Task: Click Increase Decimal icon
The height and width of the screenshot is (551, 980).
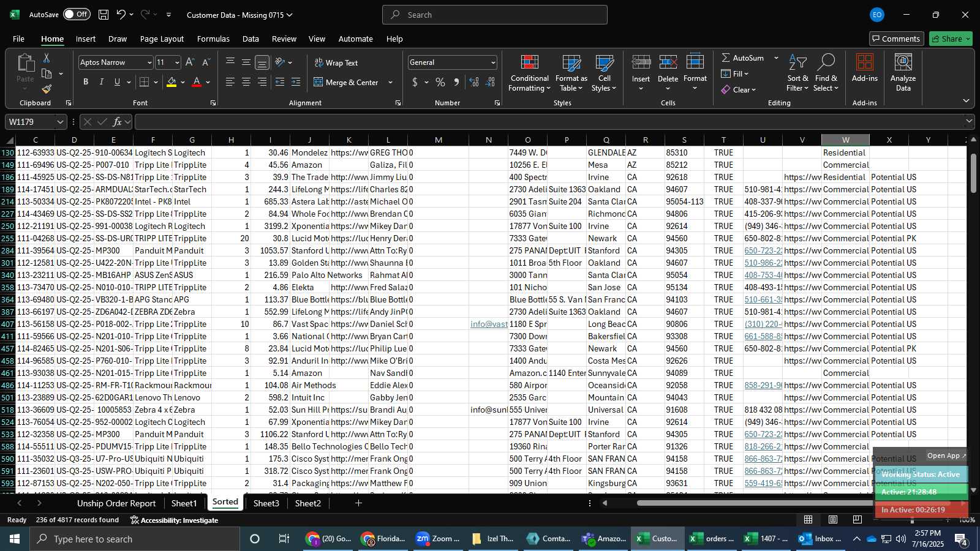Action: pyautogui.click(x=473, y=82)
